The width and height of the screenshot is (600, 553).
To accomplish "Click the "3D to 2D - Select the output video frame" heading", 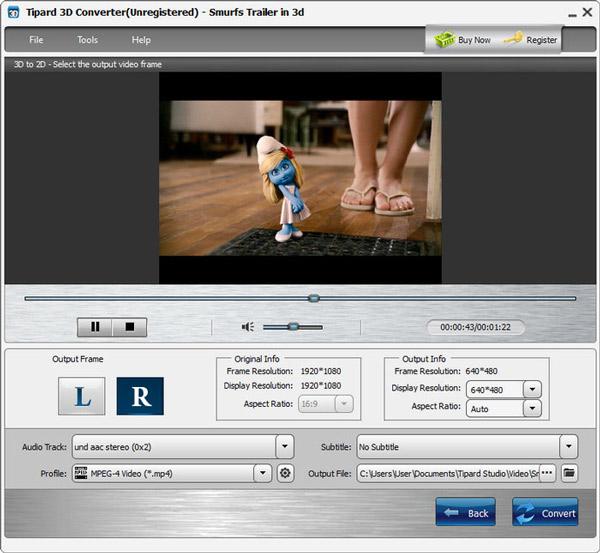I will pyautogui.click(x=88, y=64).
